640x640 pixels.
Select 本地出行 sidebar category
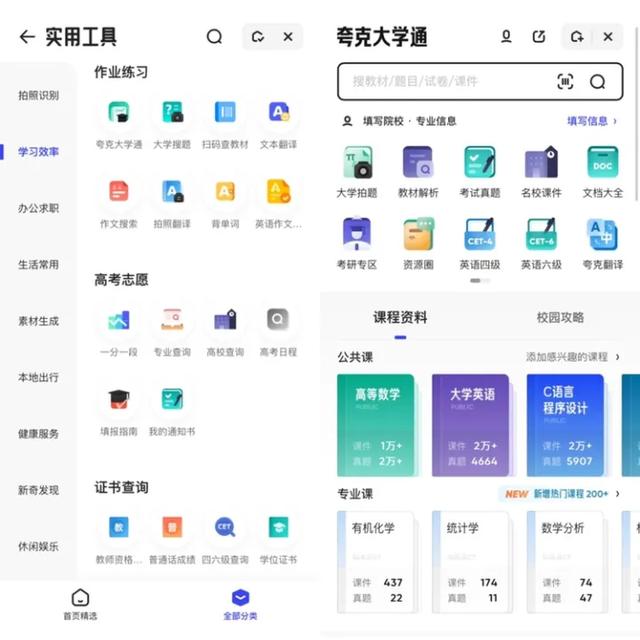(x=38, y=378)
